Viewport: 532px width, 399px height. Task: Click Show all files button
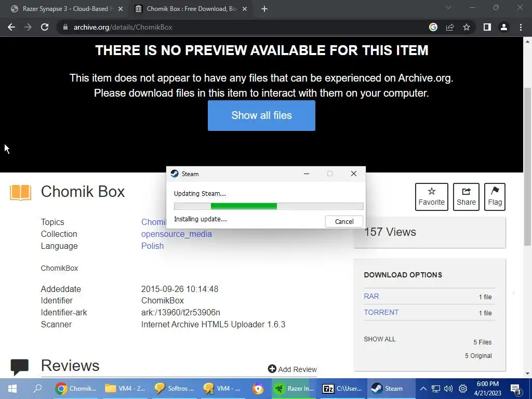[x=261, y=115]
